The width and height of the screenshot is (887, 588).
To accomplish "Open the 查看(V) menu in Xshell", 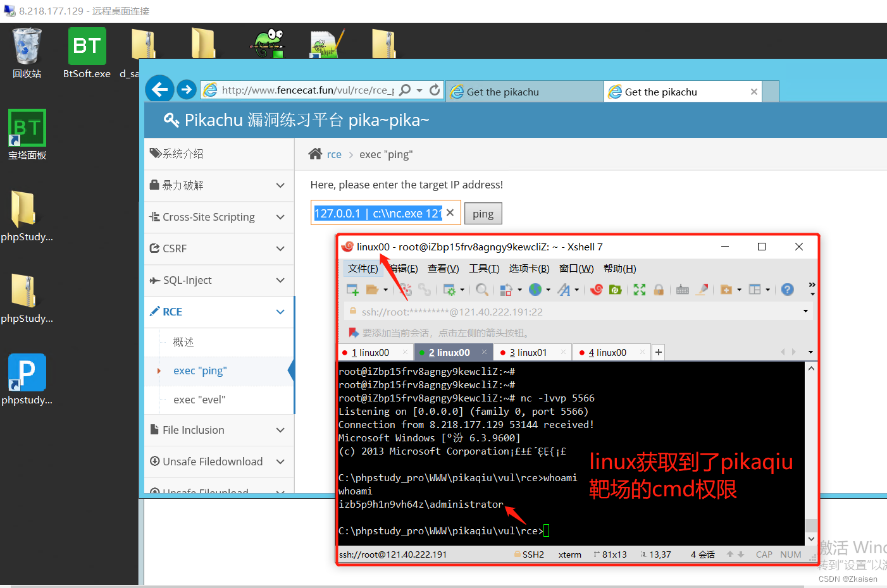I will click(443, 269).
